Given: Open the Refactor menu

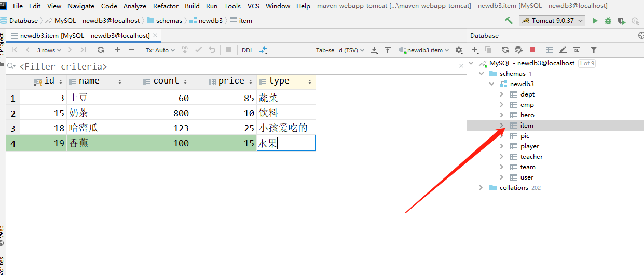Looking at the screenshot, I should (166, 6).
